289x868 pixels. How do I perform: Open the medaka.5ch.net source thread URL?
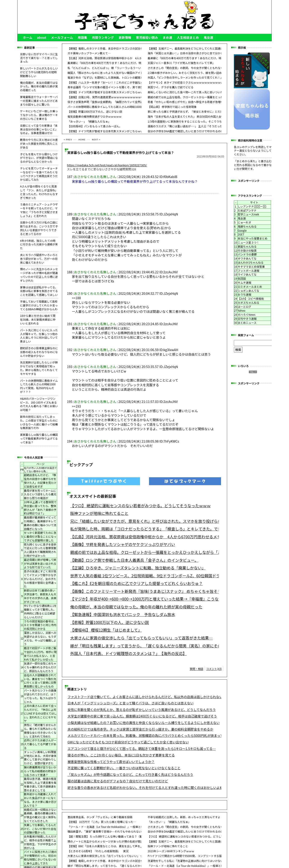click(x=107, y=165)
